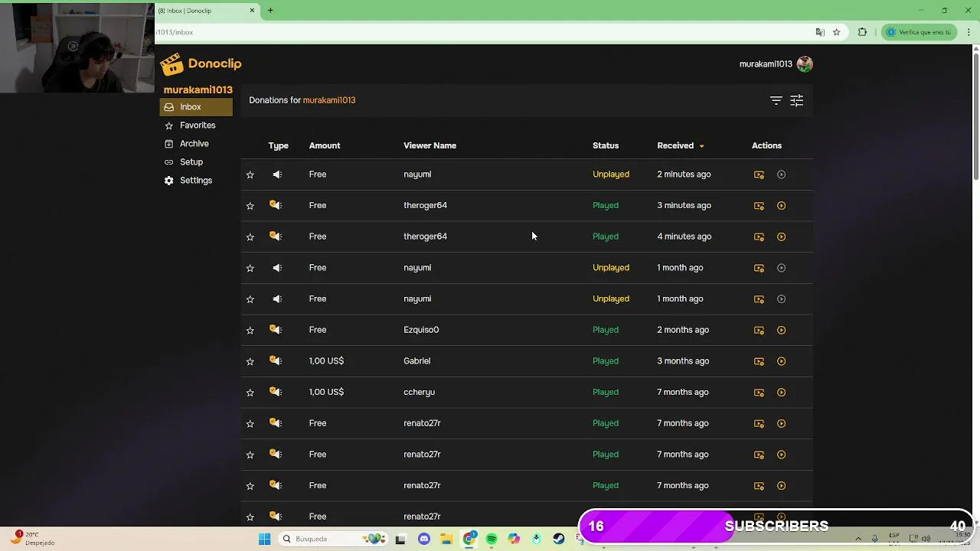Replay the ccheryu 1,00 US$ donation
The height and width of the screenshot is (551, 980).
click(x=781, y=393)
